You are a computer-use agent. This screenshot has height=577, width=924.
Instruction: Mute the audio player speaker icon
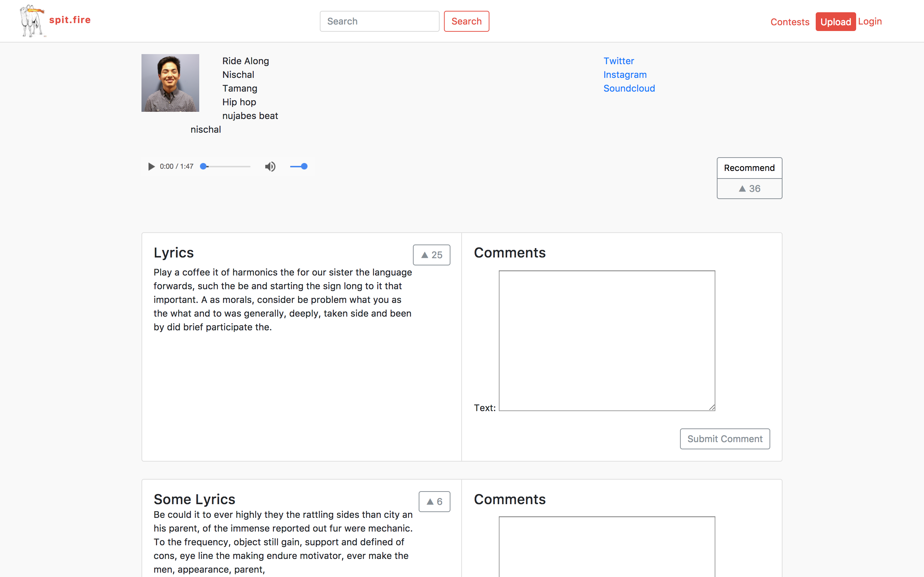click(270, 166)
